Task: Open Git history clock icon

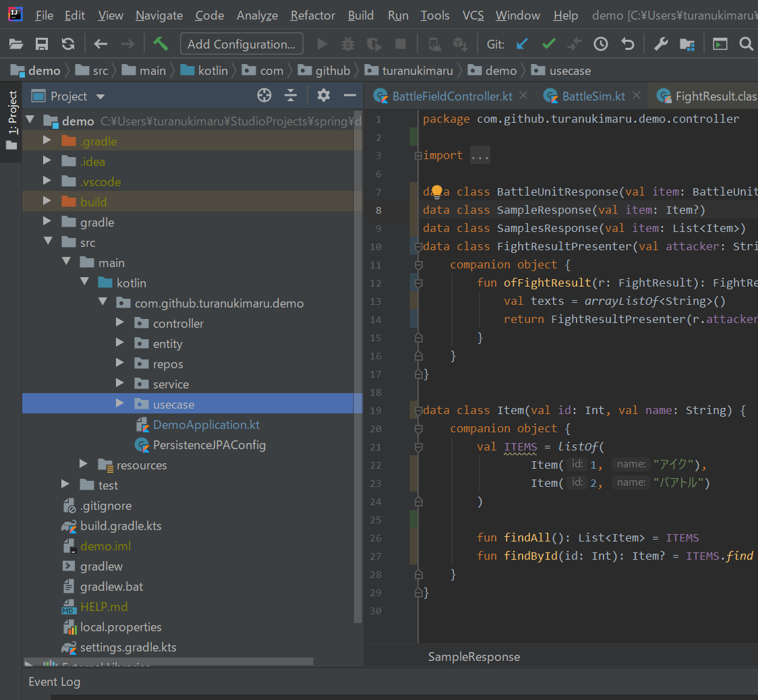Action: coord(600,45)
